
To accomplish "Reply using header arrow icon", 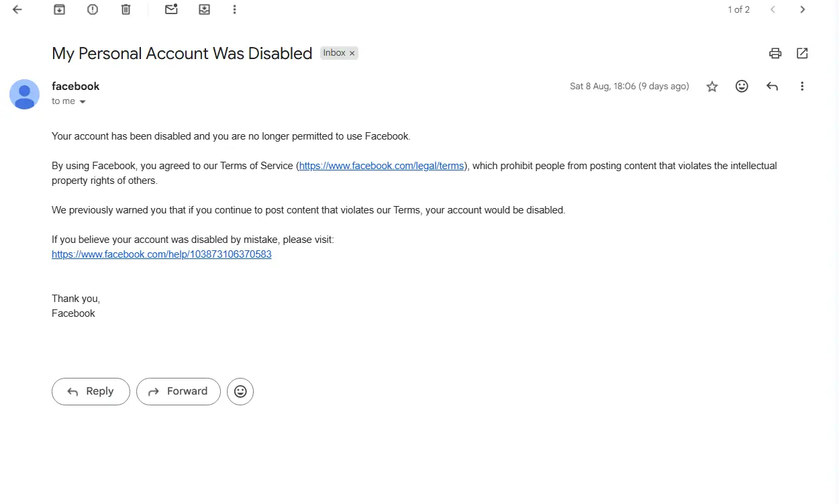I will [x=772, y=86].
